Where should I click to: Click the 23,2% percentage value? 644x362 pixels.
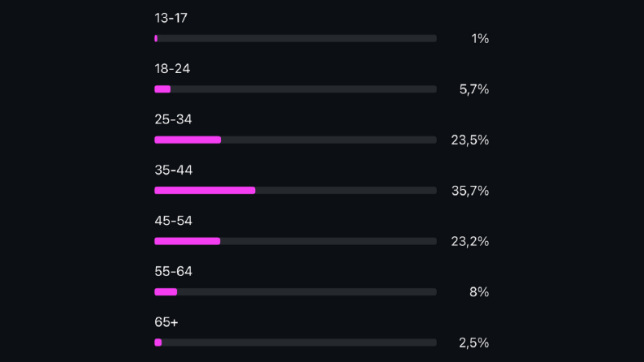pyautogui.click(x=470, y=241)
